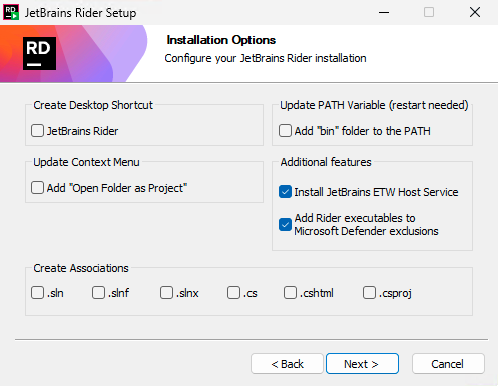
Task: Proceed with the Next > button
Action: point(362,364)
